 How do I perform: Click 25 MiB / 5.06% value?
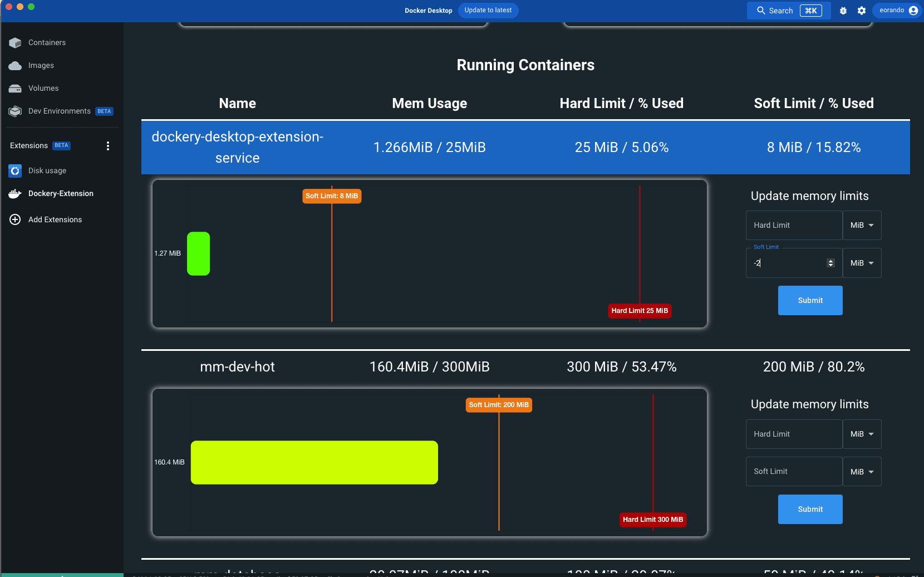(622, 148)
